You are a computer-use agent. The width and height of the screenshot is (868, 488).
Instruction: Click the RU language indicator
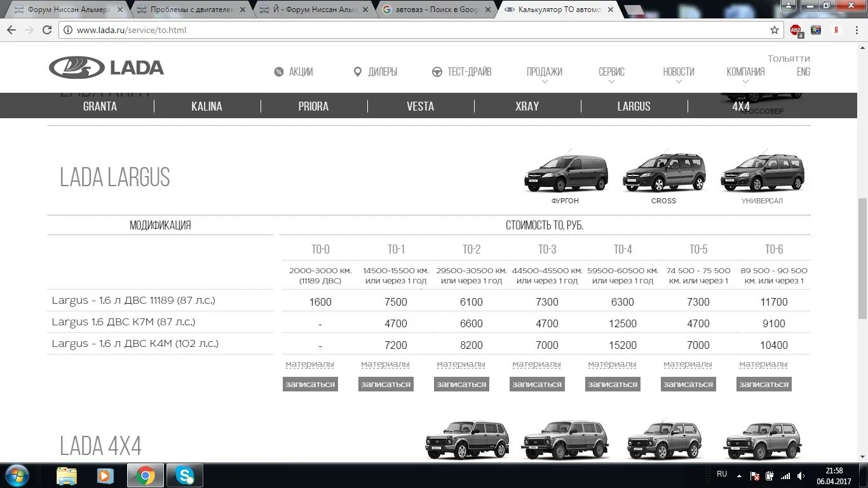pyautogui.click(x=722, y=474)
